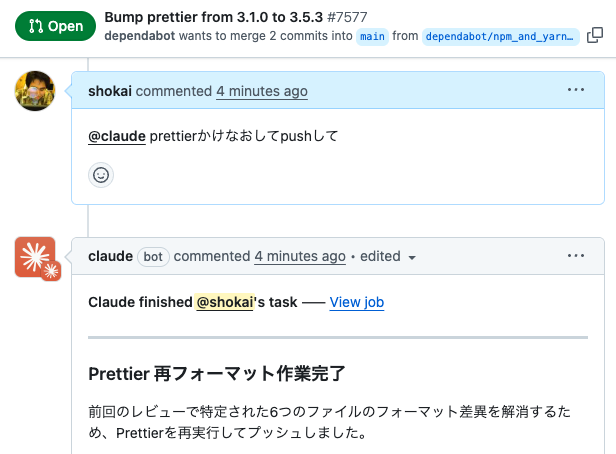The height and width of the screenshot is (454, 616).
Task: Click the bot label next to claude
Action: click(x=152, y=256)
